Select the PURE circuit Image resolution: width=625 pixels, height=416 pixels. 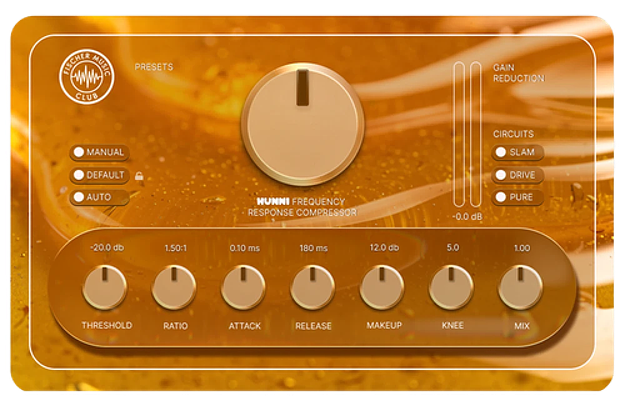pos(517,197)
